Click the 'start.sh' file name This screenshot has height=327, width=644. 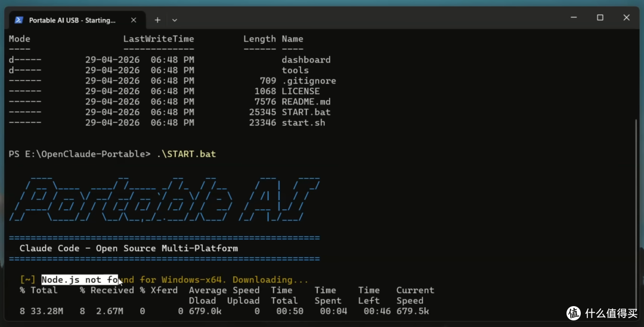pos(303,123)
